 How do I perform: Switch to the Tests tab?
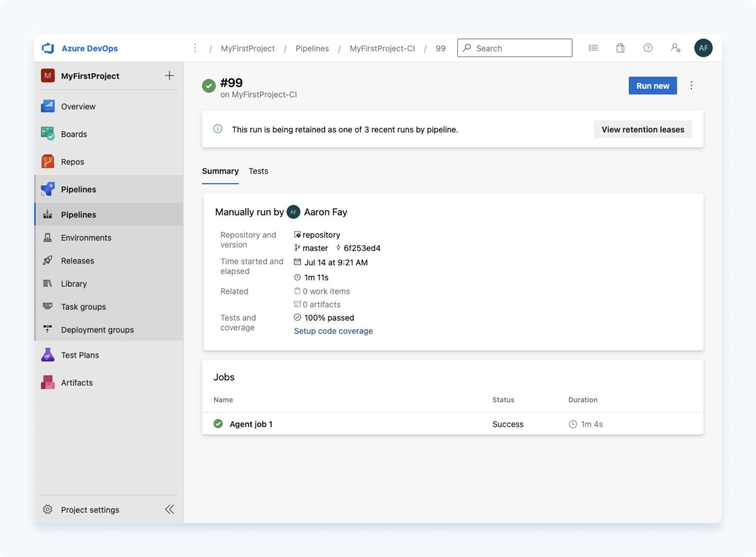(x=258, y=171)
